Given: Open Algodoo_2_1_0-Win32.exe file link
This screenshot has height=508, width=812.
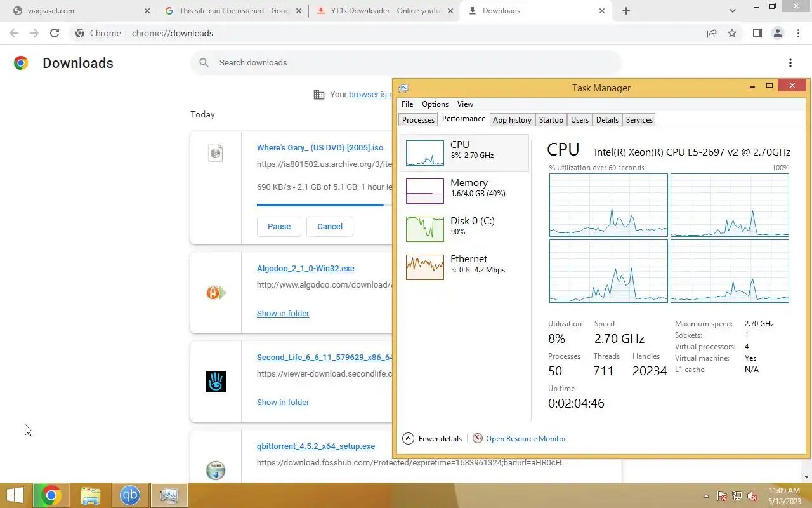Looking at the screenshot, I should pyautogui.click(x=306, y=269).
